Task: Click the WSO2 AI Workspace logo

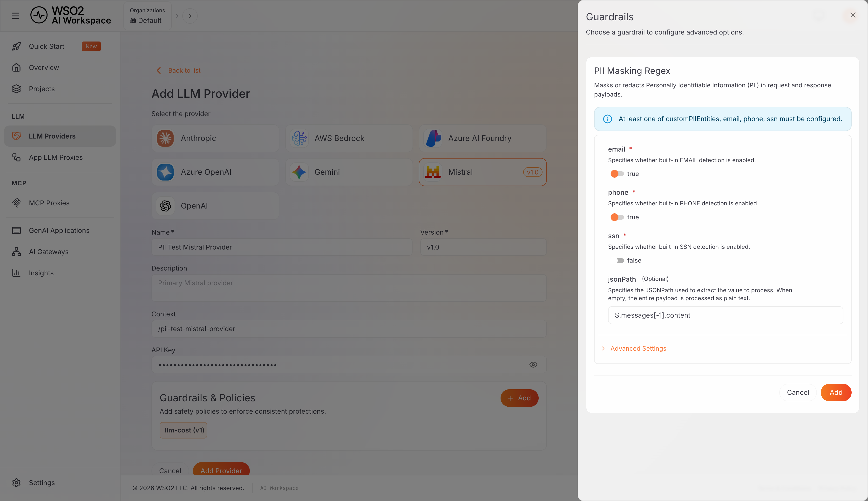Action: (x=71, y=15)
